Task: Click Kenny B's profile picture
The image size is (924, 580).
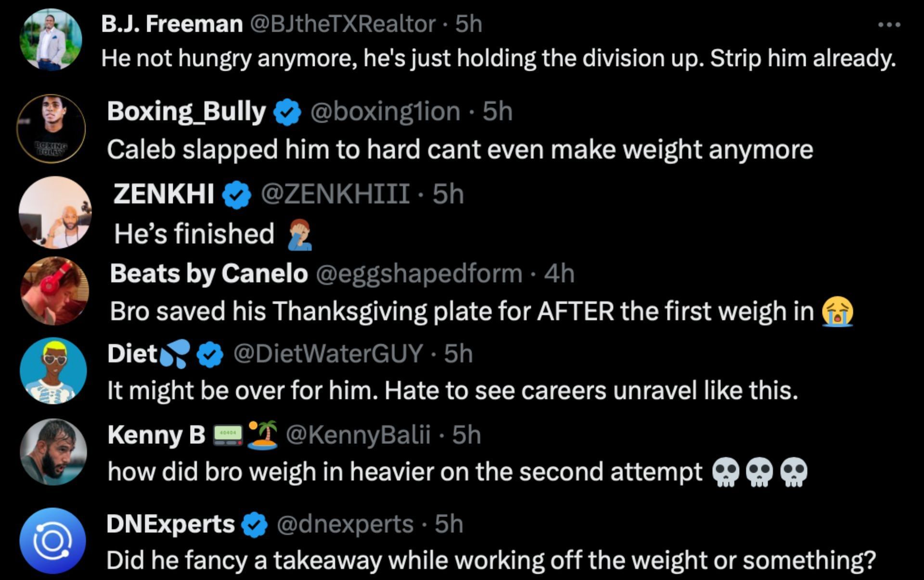Action: [53, 451]
